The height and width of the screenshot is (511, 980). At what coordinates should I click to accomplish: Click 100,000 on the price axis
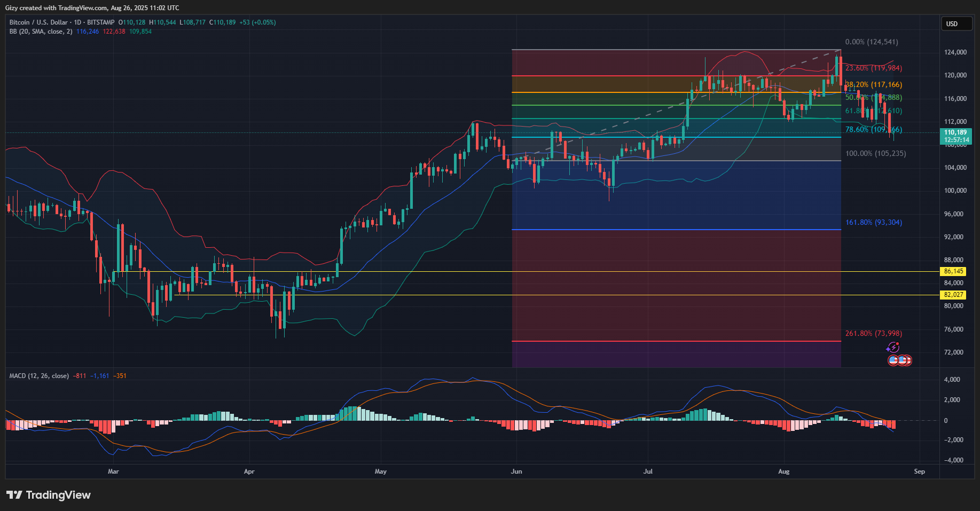955,191
